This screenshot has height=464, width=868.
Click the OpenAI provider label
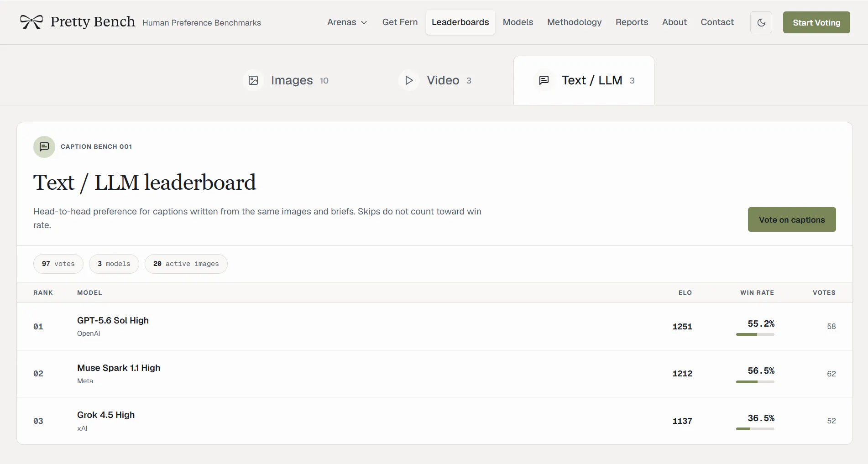coord(89,334)
